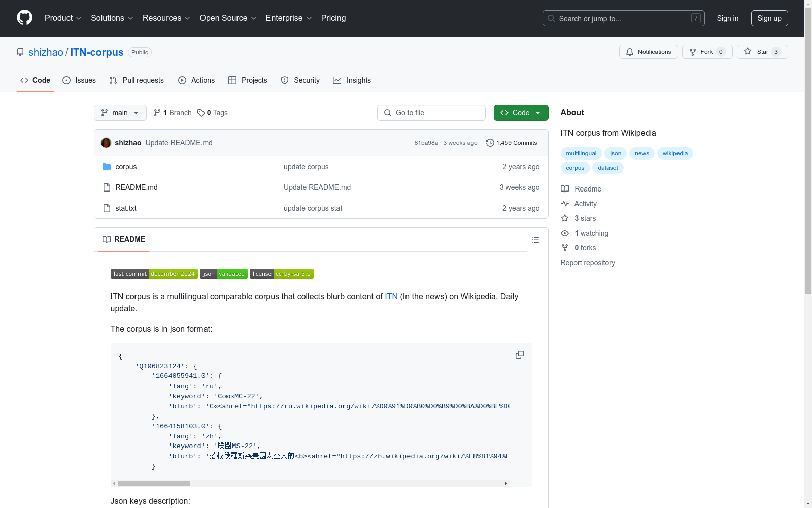Expand the Resources menu
812x508 pixels.
click(x=166, y=18)
